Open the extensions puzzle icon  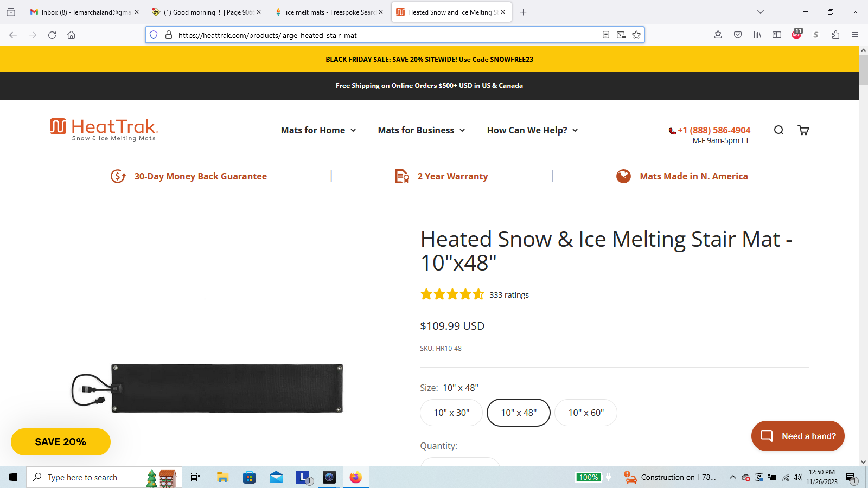click(x=835, y=35)
